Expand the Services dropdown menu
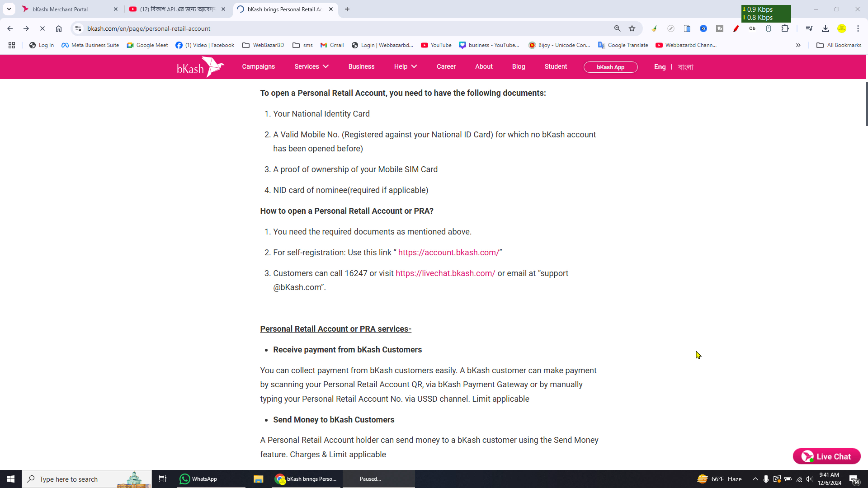This screenshot has width=868, height=488. click(311, 67)
